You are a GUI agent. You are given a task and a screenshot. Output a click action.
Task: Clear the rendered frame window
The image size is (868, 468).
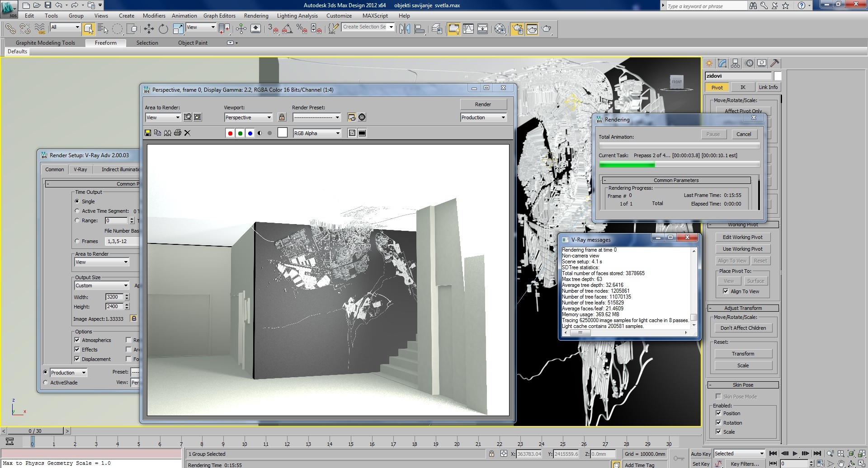click(187, 133)
